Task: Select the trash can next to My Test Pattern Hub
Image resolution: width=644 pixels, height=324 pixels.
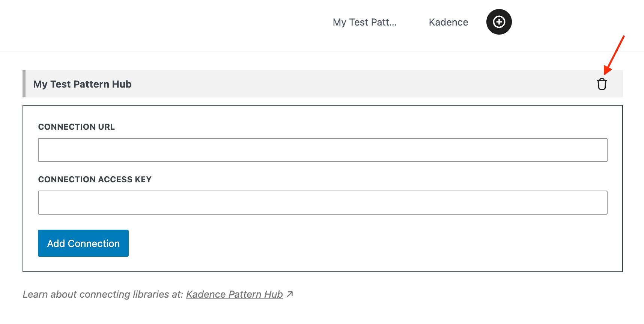Action: [x=602, y=84]
